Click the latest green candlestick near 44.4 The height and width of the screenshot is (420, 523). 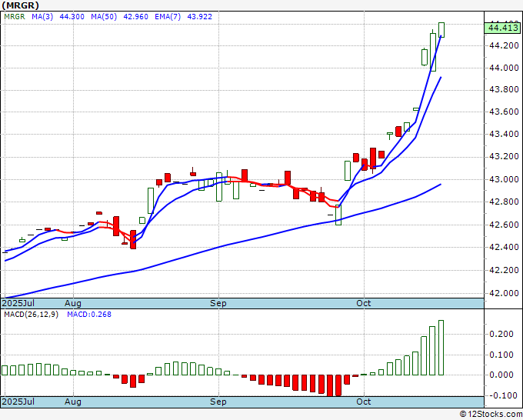tap(441, 30)
